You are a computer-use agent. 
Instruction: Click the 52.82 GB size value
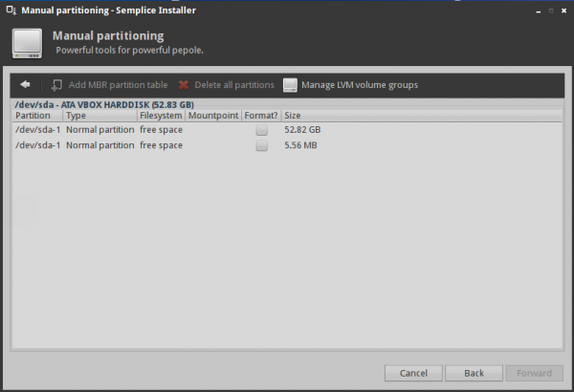click(302, 130)
